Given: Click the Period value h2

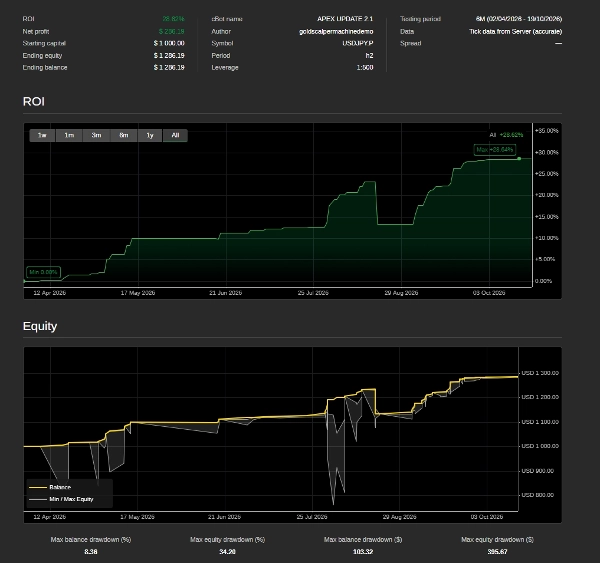Looking at the screenshot, I should pyautogui.click(x=369, y=55).
